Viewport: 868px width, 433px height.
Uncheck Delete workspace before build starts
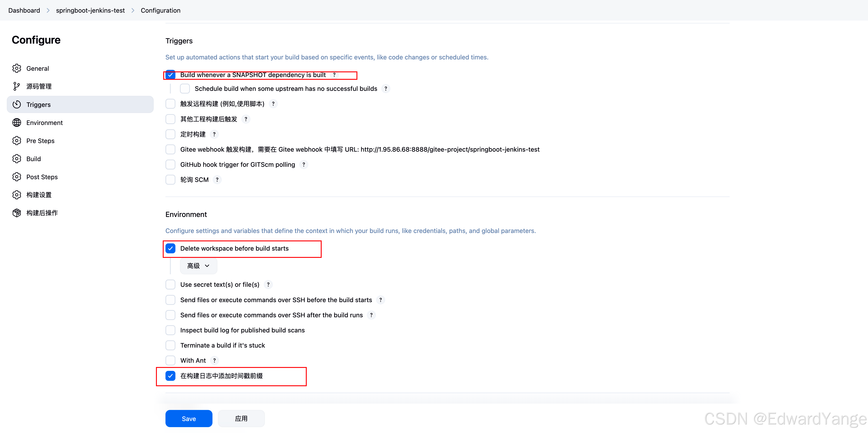click(171, 248)
